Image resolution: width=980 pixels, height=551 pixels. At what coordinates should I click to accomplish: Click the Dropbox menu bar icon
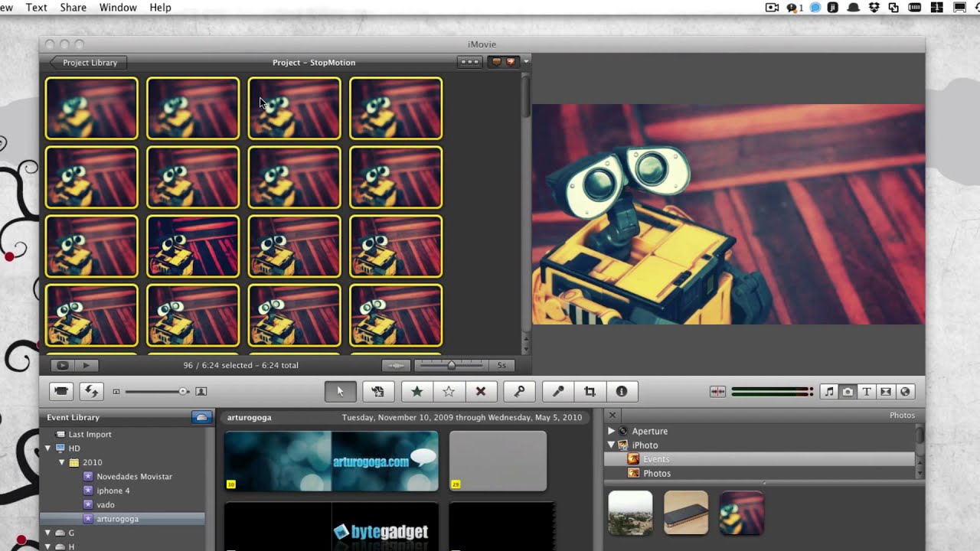coord(874,7)
